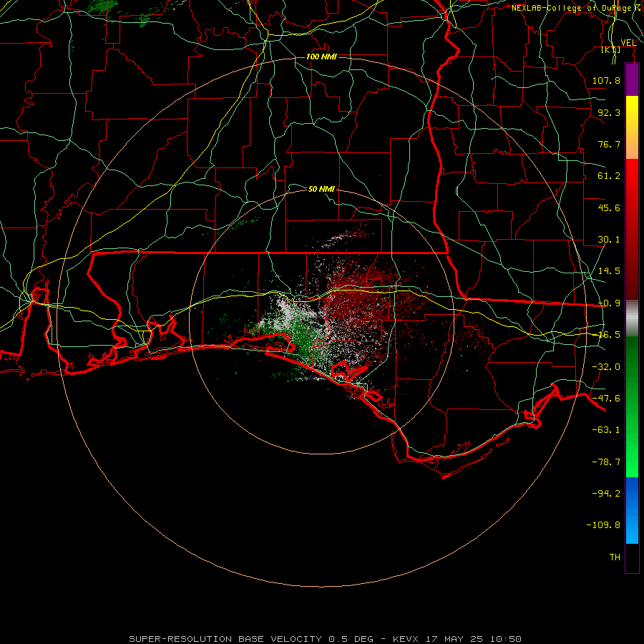Image resolution: width=644 pixels, height=644 pixels.
Task: Click the 50 NMI range ring label
Action: pyautogui.click(x=321, y=189)
